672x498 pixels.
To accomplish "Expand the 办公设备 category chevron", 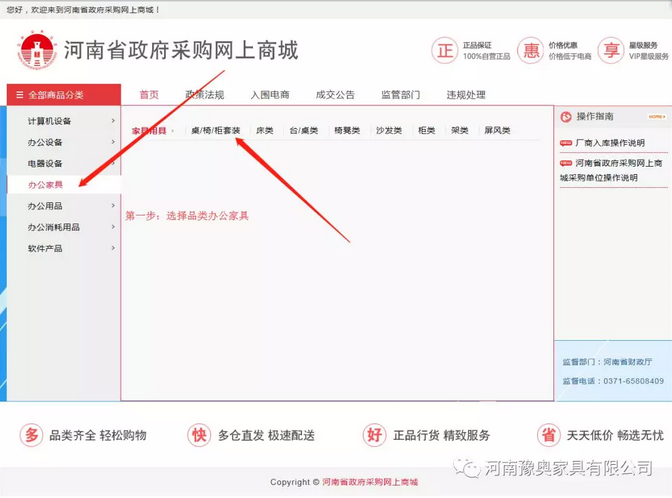I will tap(113, 142).
